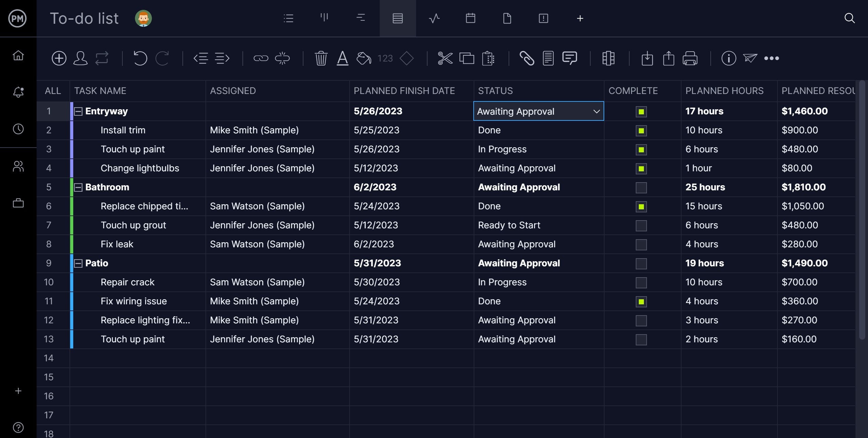
Task: Expand the Bathroom section collapse toggle
Action: (78, 187)
